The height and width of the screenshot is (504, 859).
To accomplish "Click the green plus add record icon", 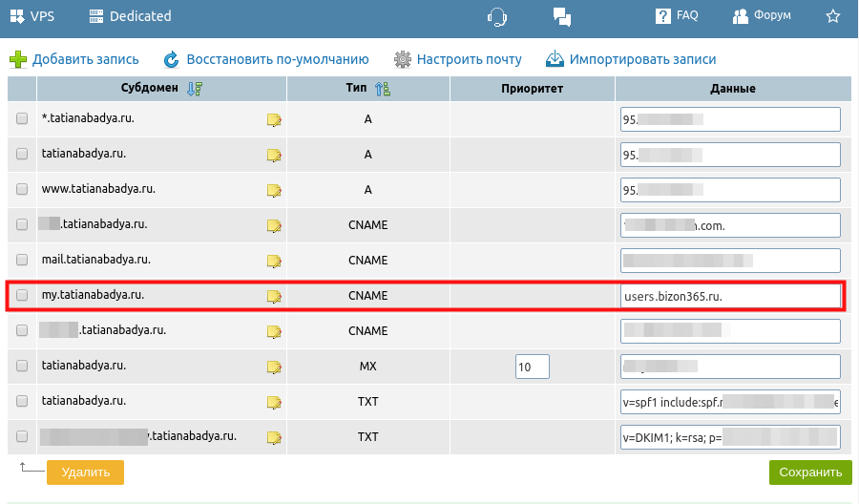I will click(x=18, y=60).
